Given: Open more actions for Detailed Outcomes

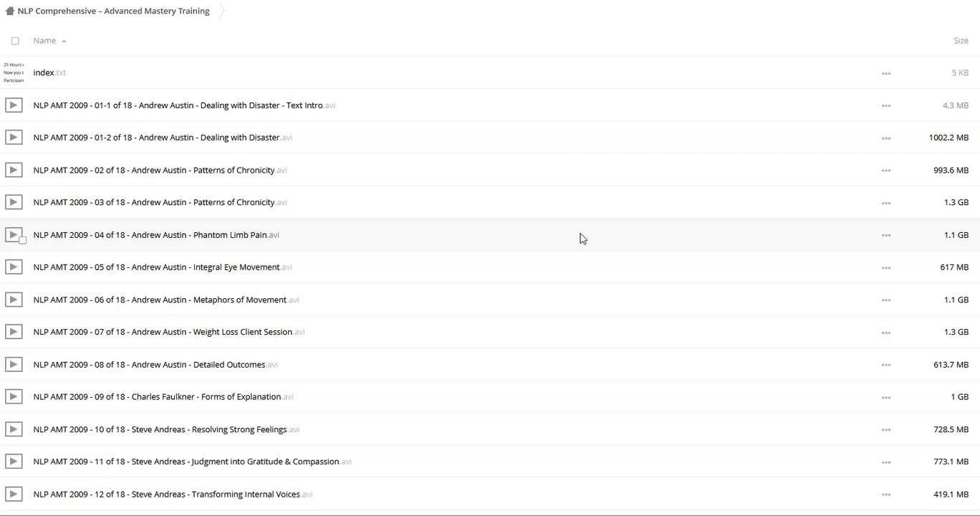Looking at the screenshot, I should coord(886,365).
